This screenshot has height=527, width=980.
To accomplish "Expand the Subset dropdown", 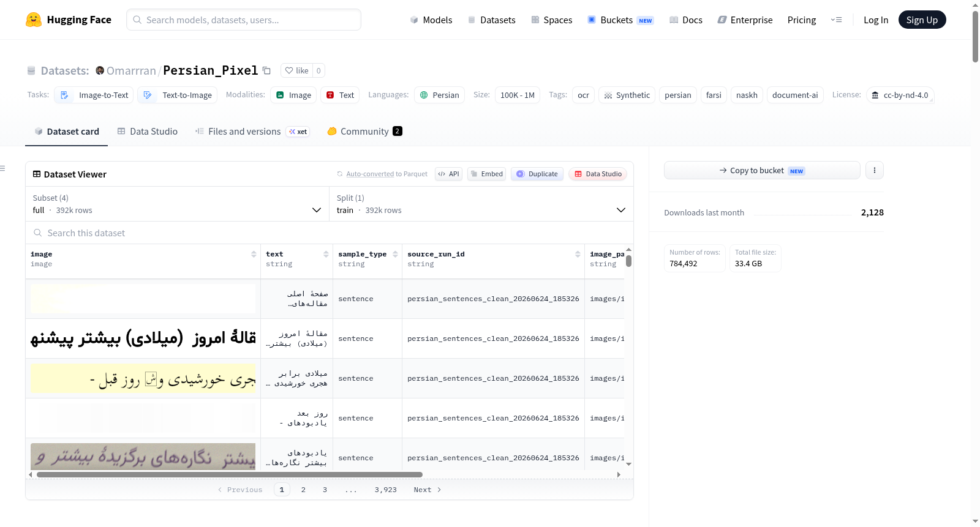I will pyautogui.click(x=177, y=204).
